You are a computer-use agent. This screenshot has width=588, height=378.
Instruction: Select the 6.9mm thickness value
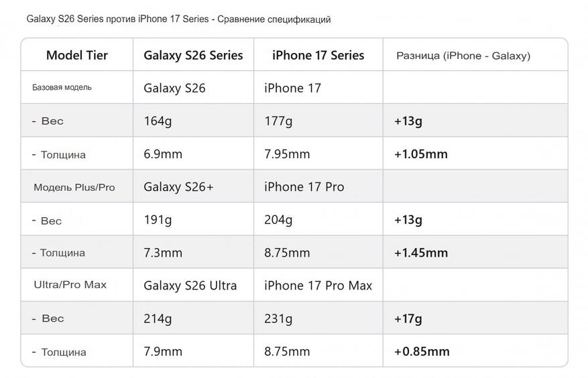(163, 154)
